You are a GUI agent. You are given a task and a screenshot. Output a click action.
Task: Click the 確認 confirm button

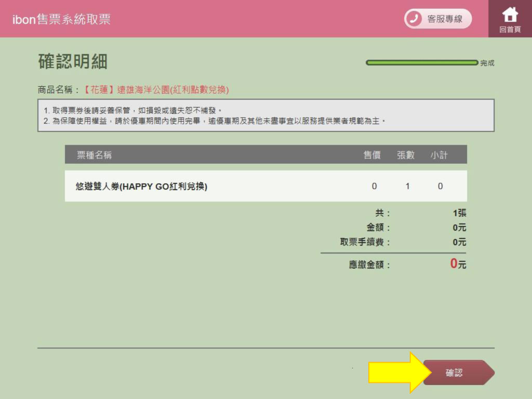click(459, 373)
